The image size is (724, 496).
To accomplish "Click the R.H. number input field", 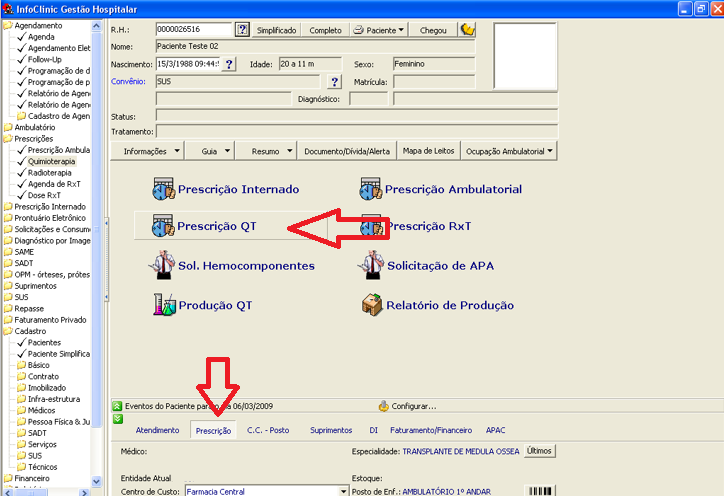I will [x=193, y=29].
